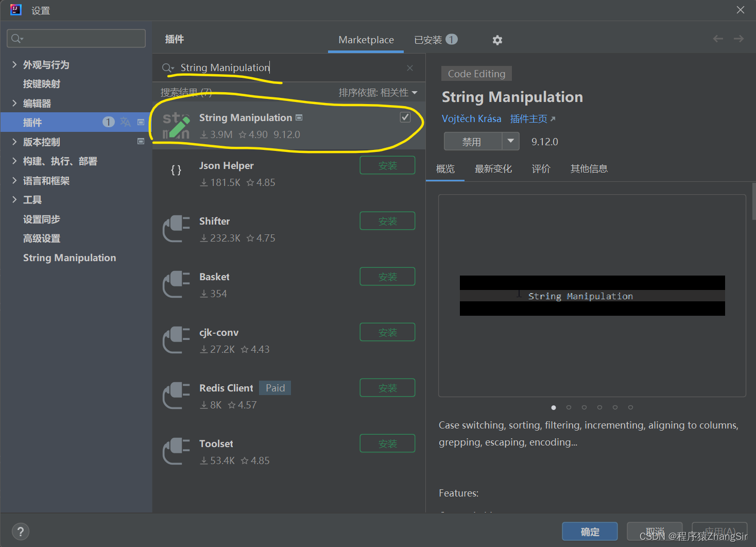This screenshot has width=756, height=547.
Task: Expand the 语言和框架 tree node
Action: tap(14, 180)
